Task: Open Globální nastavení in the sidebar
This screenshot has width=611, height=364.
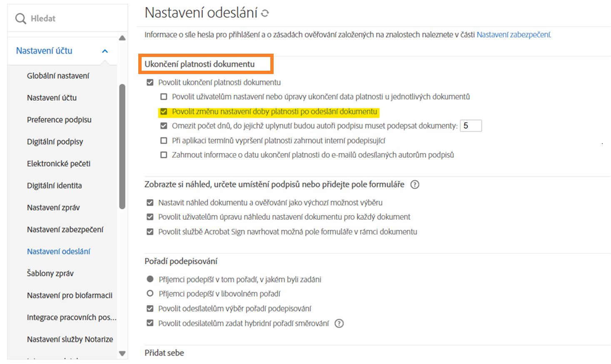Action: point(58,76)
